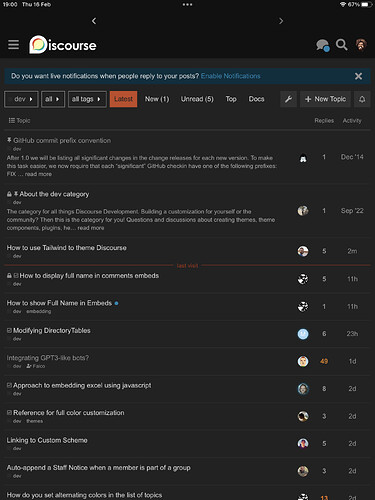Screen dimensions: 375x500
Task: Open the chat bubble icon
Action: pos(322,45)
